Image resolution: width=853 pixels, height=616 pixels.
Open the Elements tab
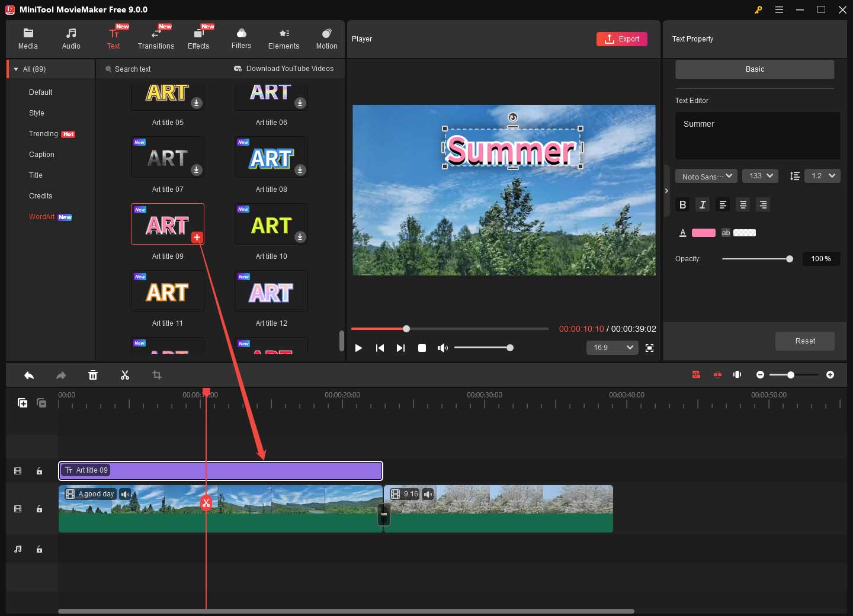tap(284, 39)
